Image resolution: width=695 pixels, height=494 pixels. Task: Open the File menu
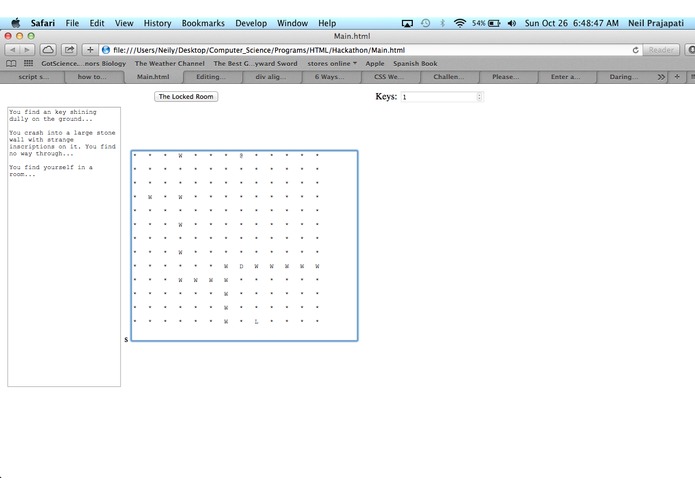72,23
